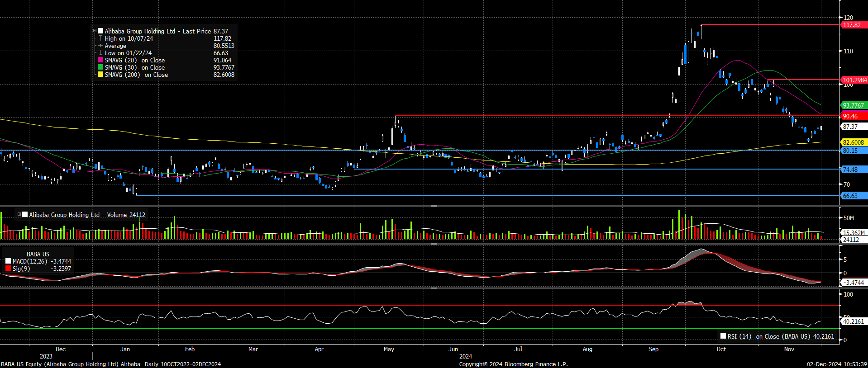Expand the Alibaba Volume legend
868x368 pixels.
pyautogui.click(x=19, y=215)
